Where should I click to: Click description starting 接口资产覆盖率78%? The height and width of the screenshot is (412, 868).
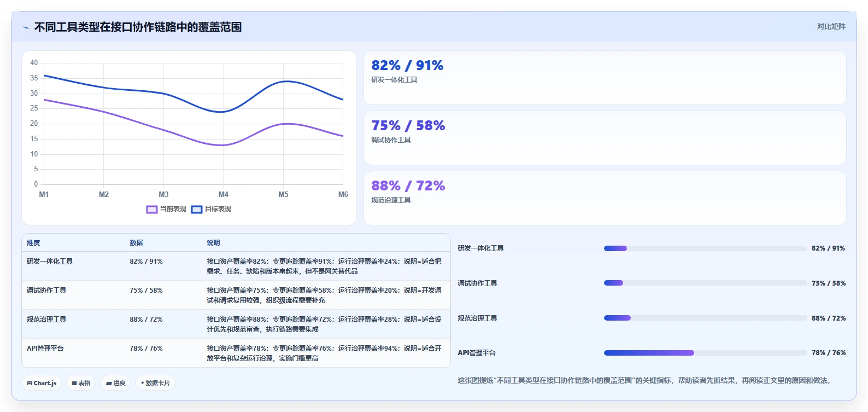coord(324,353)
